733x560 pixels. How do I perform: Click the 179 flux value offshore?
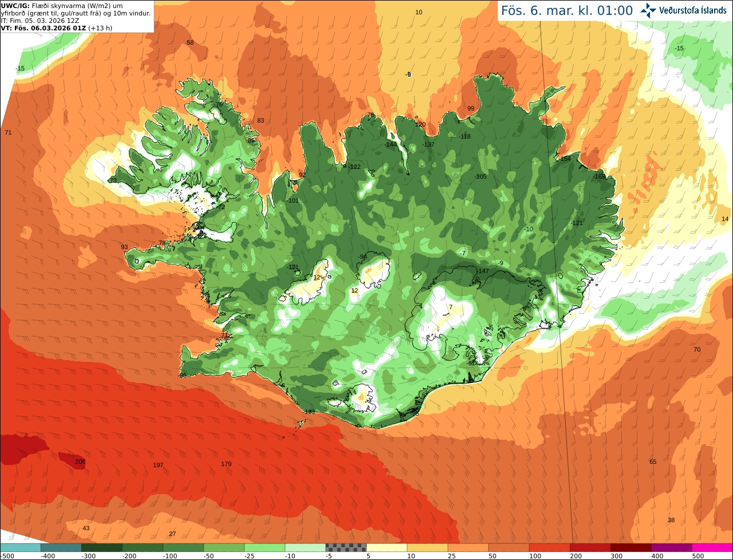pyautogui.click(x=226, y=464)
